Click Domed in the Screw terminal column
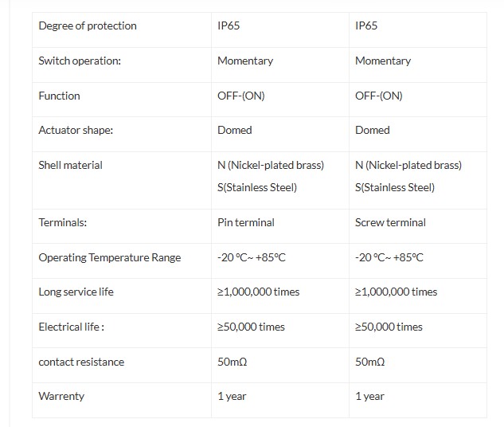Image resolution: width=504 pixels, height=427 pixels. [x=373, y=130]
